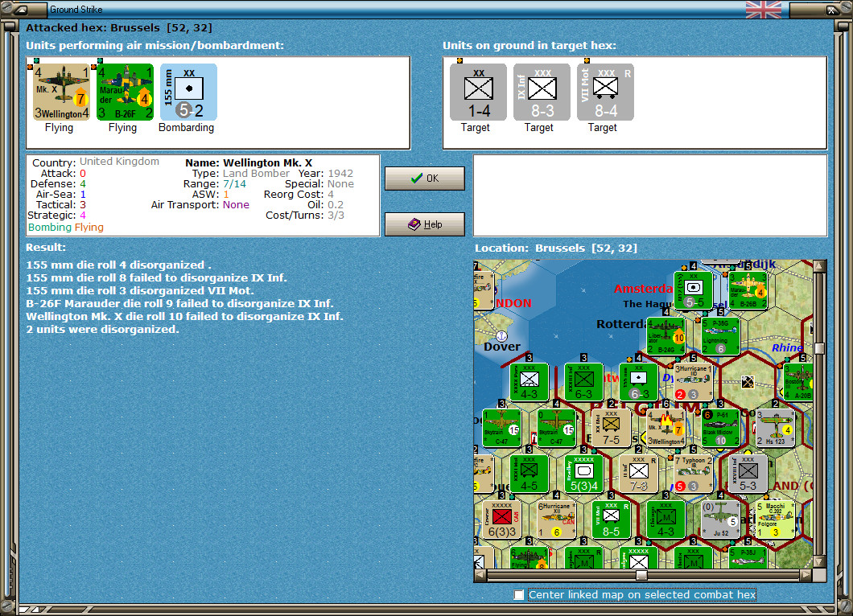
Task: Select the VII Mot 8-4 target unit
Action: tap(605, 92)
